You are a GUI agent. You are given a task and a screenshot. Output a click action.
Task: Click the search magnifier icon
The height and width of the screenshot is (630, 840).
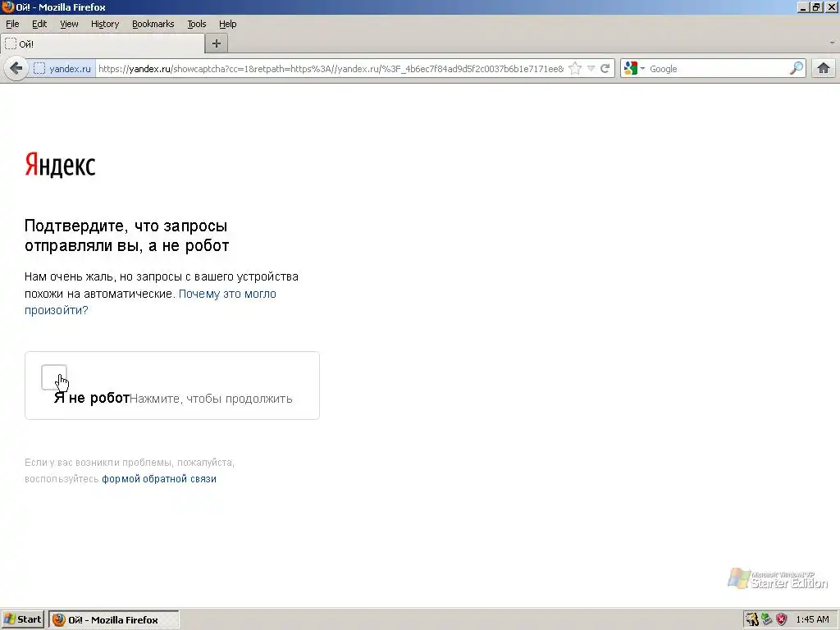pos(797,69)
